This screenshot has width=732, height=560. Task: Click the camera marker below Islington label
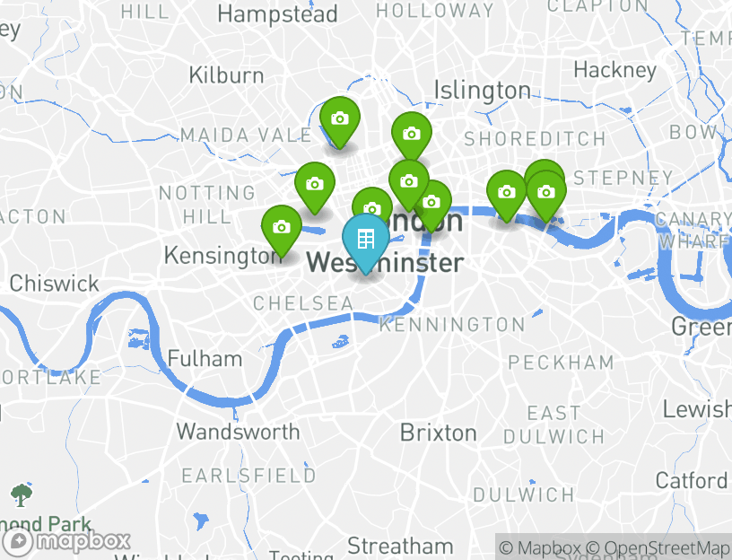click(411, 137)
